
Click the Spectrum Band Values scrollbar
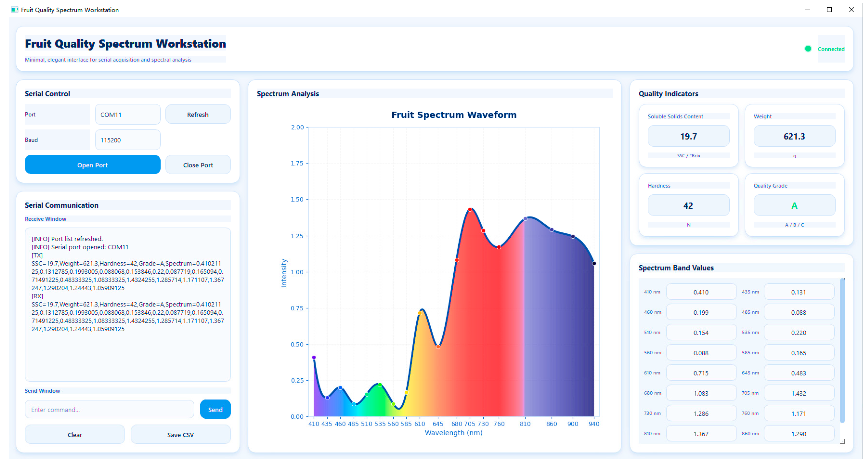(x=842, y=350)
